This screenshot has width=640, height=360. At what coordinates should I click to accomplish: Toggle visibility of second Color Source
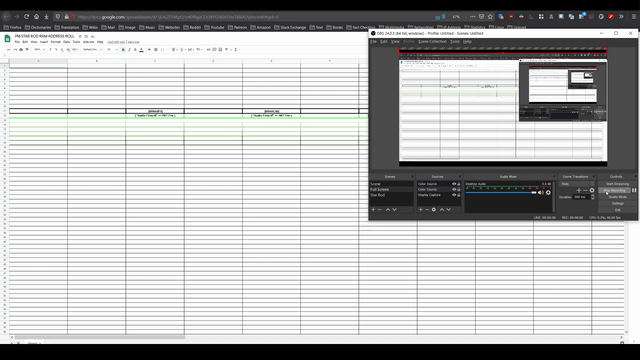click(454, 189)
